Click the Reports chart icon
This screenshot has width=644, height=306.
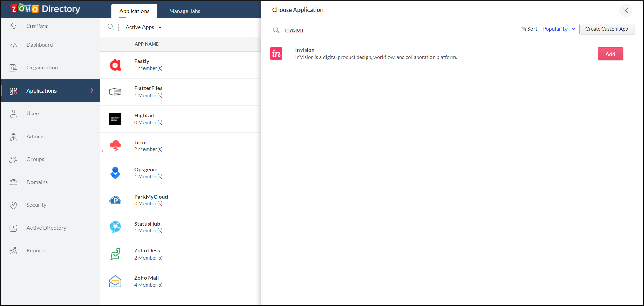[13, 251]
